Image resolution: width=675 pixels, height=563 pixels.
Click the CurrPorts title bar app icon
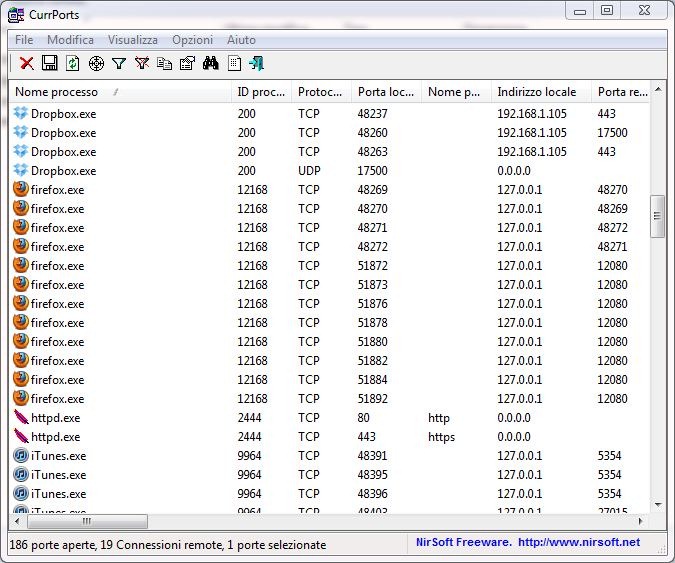(x=16, y=15)
